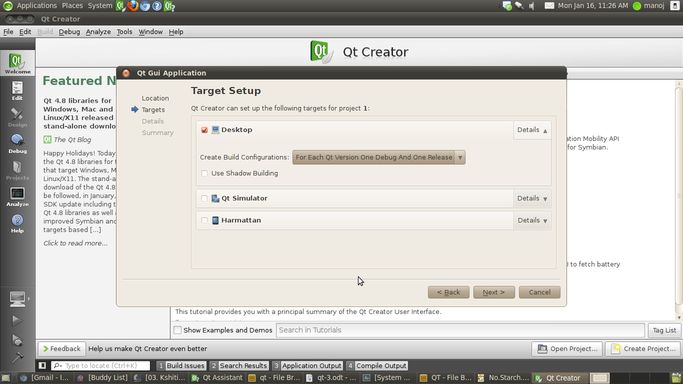Click the network indicator in system tray
Screen dimensions: 683x384
(x=519, y=6)
